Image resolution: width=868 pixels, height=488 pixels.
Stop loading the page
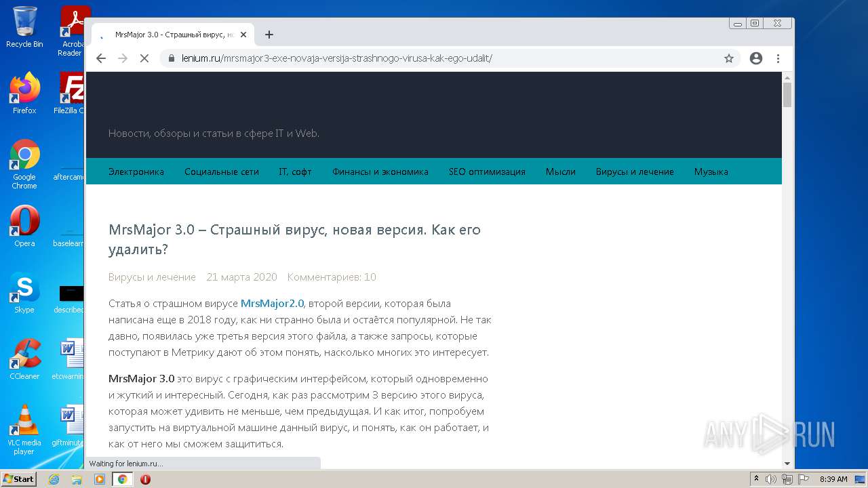pyautogui.click(x=144, y=58)
